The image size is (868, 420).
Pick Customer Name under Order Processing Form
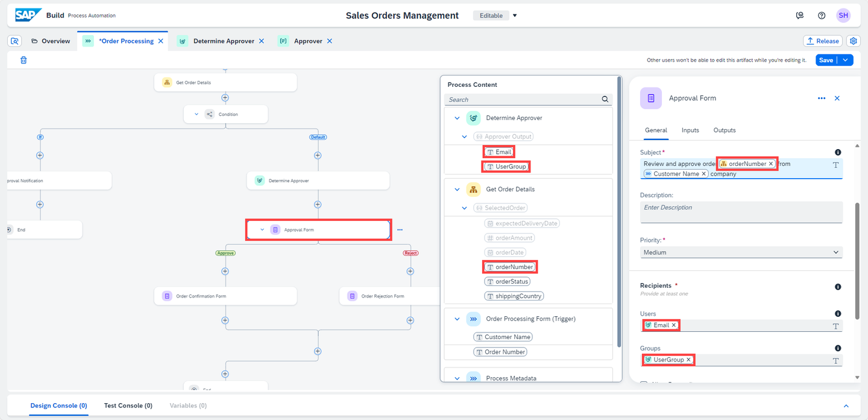tap(503, 337)
